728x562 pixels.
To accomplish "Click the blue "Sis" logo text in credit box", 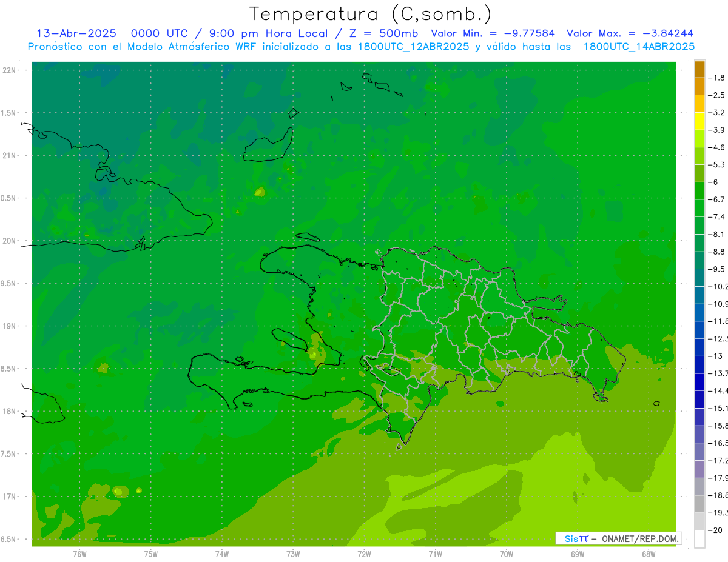I will (x=571, y=538).
